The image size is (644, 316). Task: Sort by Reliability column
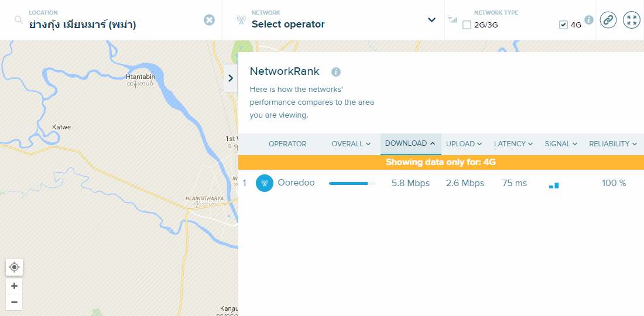pyautogui.click(x=613, y=144)
